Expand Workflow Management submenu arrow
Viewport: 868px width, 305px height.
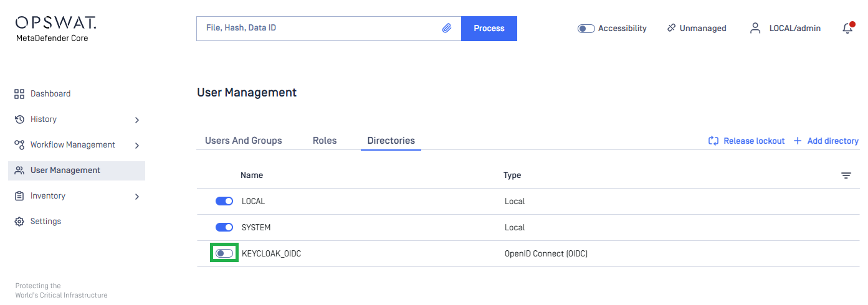coord(137,145)
